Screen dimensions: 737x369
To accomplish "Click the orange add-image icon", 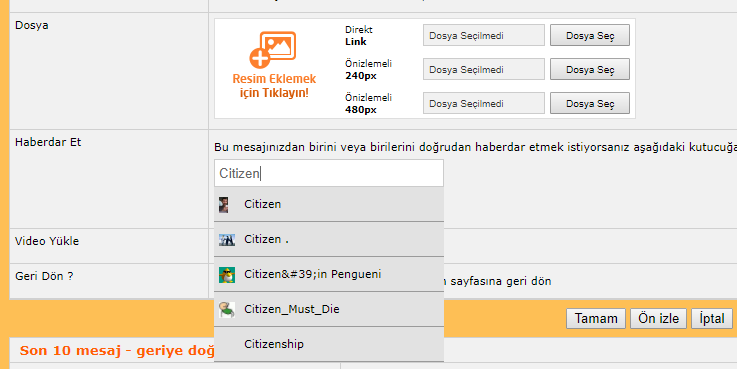I will click(x=273, y=50).
